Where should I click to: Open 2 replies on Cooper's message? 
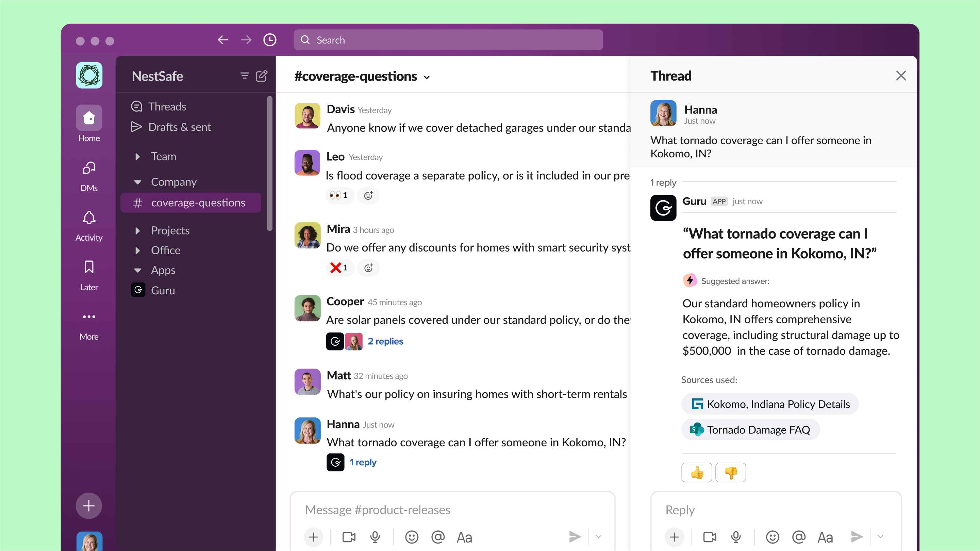pyautogui.click(x=385, y=341)
